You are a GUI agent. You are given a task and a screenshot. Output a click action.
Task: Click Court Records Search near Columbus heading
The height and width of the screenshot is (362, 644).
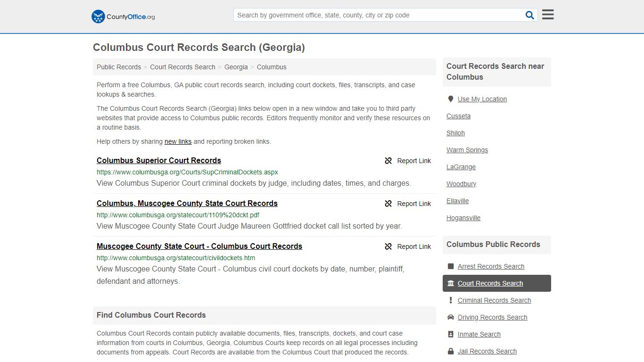click(495, 72)
